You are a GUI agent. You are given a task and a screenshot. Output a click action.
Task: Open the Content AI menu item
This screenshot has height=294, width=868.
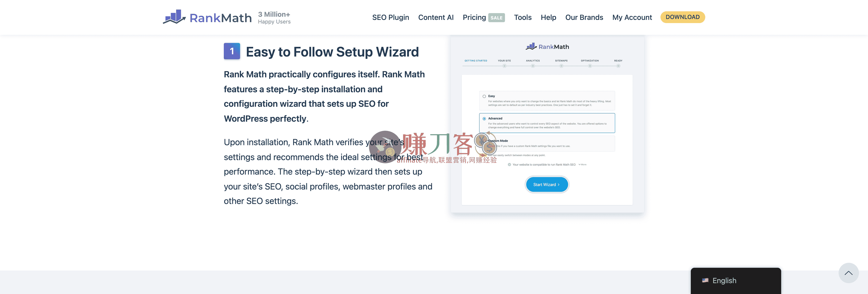click(436, 18)
